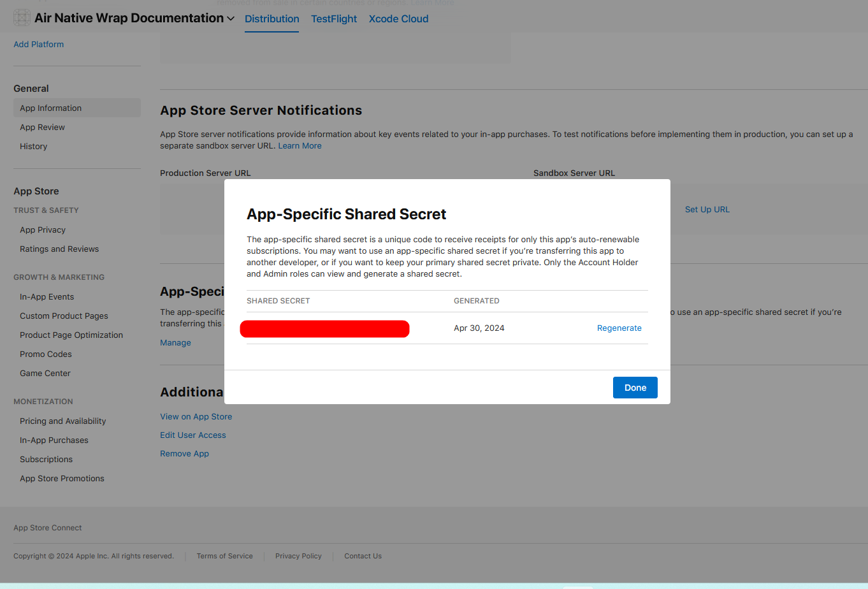Viewport: 868px width, 589px height.
Task: Click the Apr 30, 2024 generated date
Action: (479, 328)
